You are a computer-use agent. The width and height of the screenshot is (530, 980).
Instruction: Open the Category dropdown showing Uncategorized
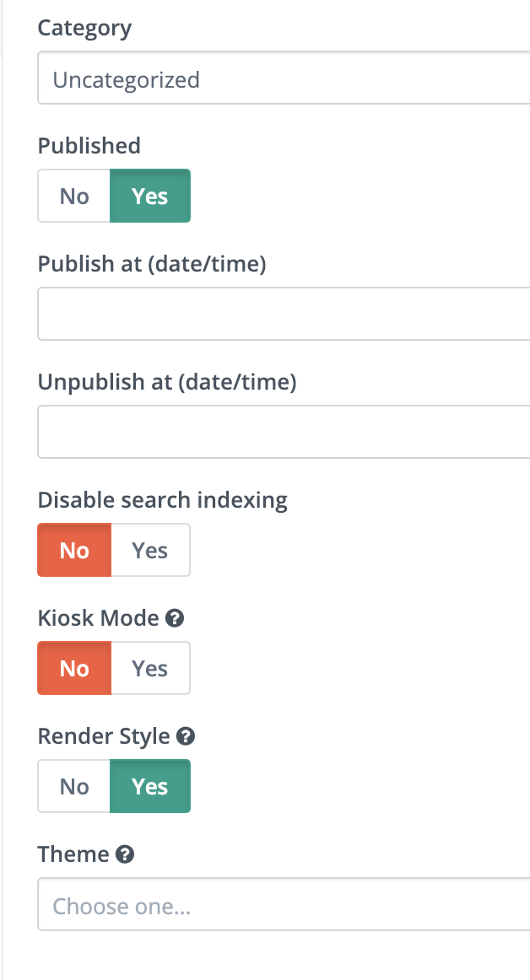click(x=284, y=78)
